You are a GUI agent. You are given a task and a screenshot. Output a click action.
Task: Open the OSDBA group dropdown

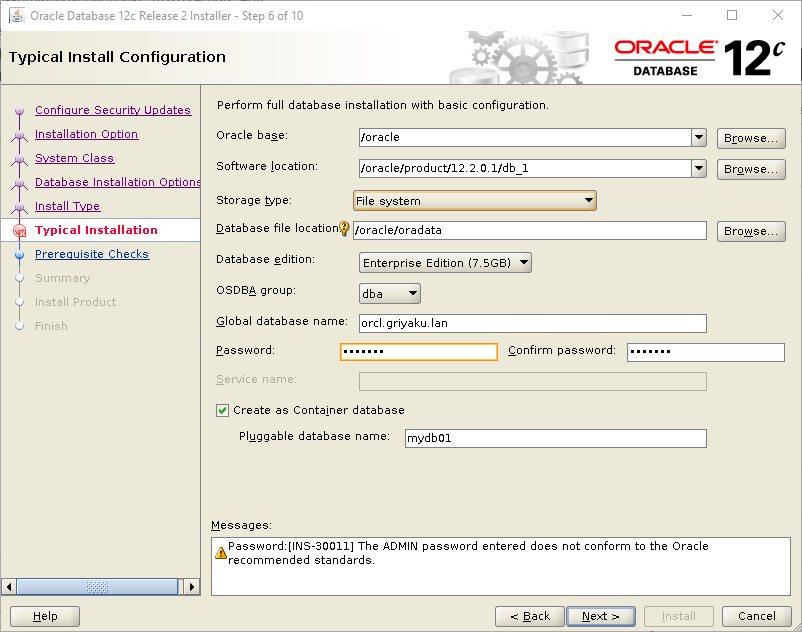390,294
